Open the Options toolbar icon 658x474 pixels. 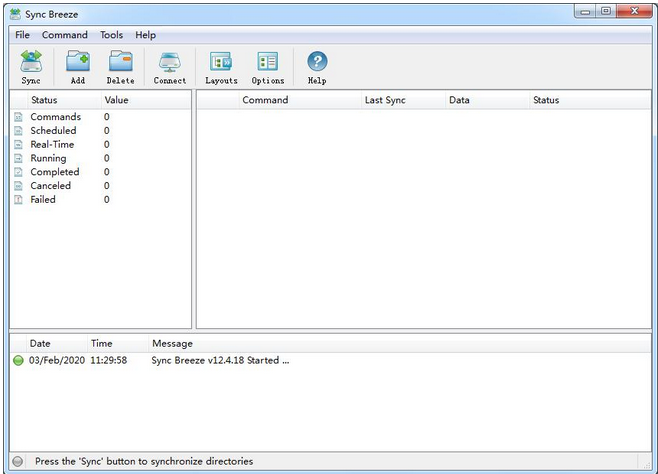tap(267, 63)
